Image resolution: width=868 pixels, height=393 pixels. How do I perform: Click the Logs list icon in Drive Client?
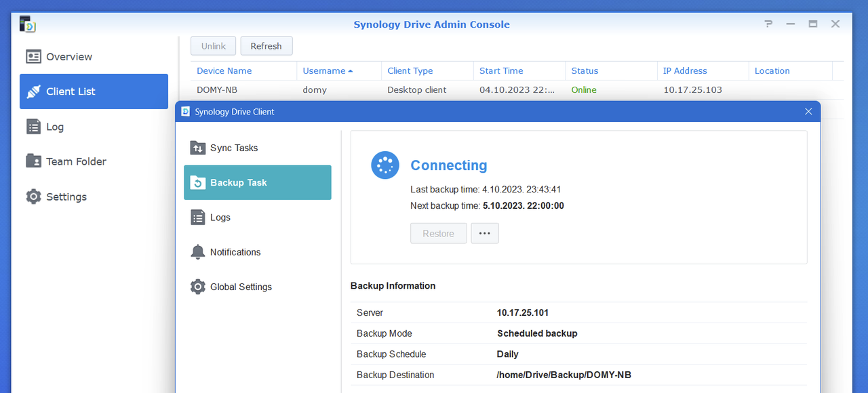[x=197, y=218]
